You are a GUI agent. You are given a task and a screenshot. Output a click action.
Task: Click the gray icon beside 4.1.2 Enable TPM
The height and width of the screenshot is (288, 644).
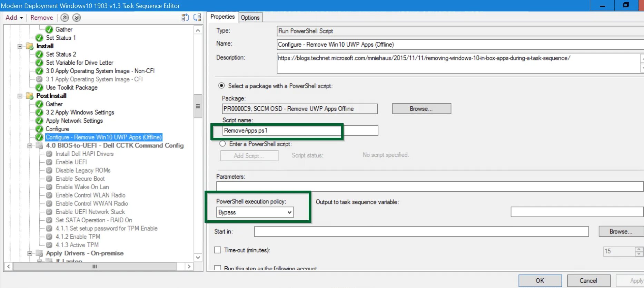[x=49, y=237]
